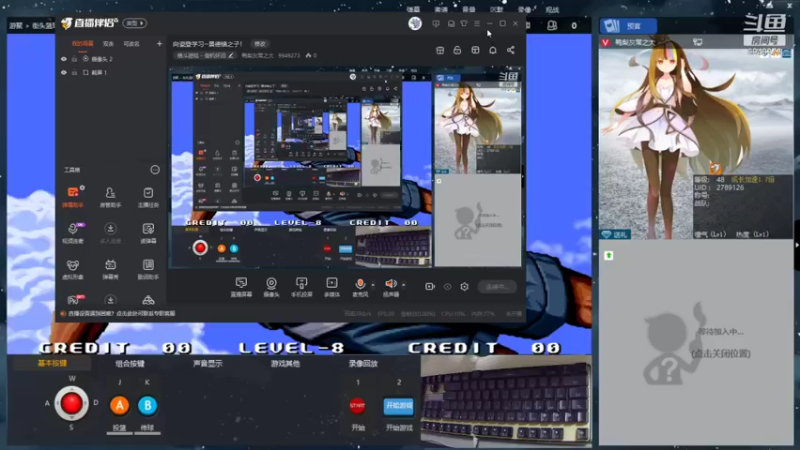Image resolution: width=800 pixels, height=450 pixels.
Task: Toggle the lock on 截屏 1 source
Action: coord(74,72)
